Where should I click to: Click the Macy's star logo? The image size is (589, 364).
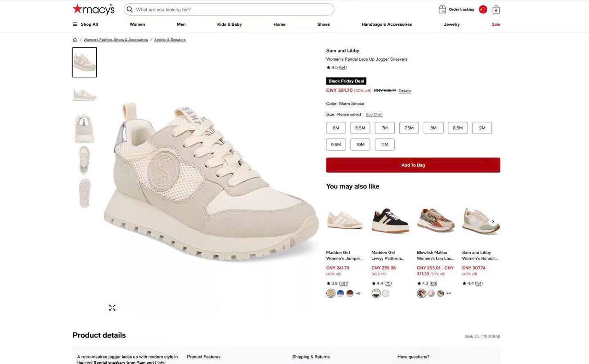click(x=77, y=9)
